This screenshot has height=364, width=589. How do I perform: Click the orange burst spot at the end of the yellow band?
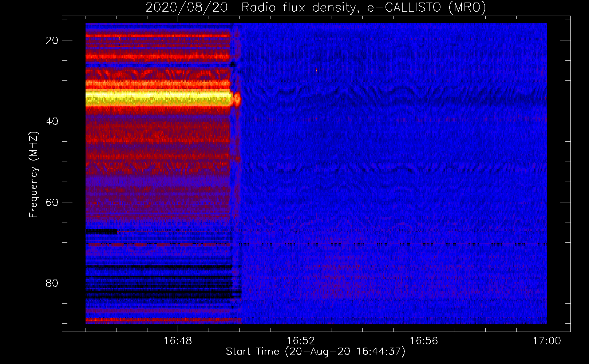pyautogui.click(x=237, y=99)
